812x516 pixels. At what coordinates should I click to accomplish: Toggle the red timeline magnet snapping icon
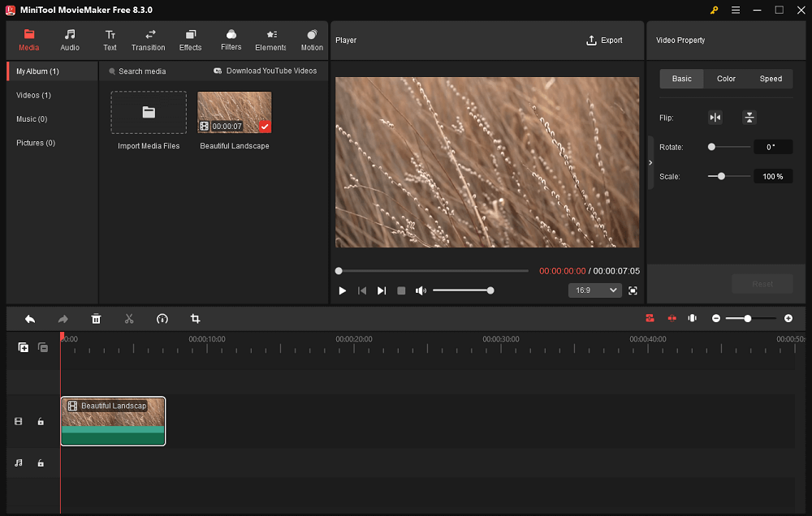pyautogui.click(x=650, y=318)
